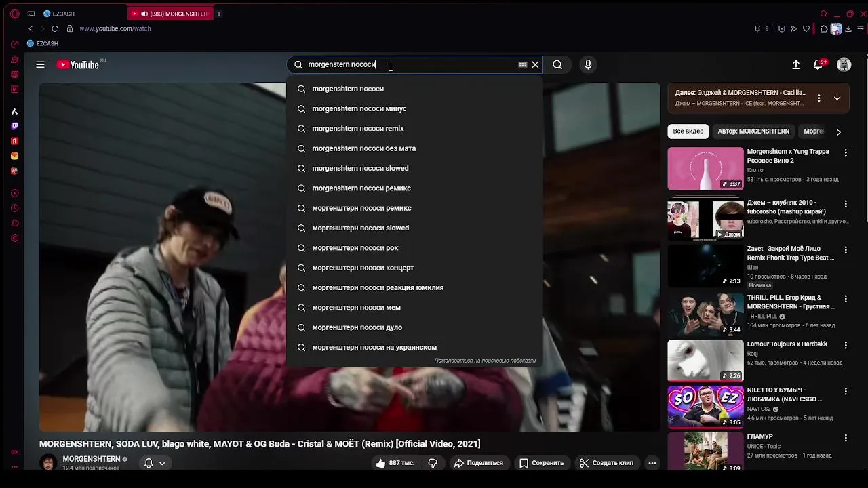The image size is (868, 488).
Task: Like the video with 887 тыс. thumbs up
Action: pos(395,463)
